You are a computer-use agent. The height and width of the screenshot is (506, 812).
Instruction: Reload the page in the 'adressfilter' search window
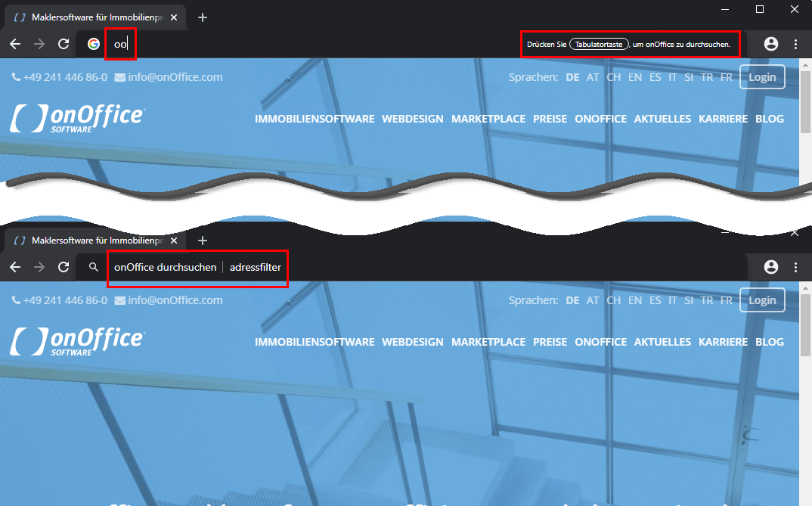64,267
